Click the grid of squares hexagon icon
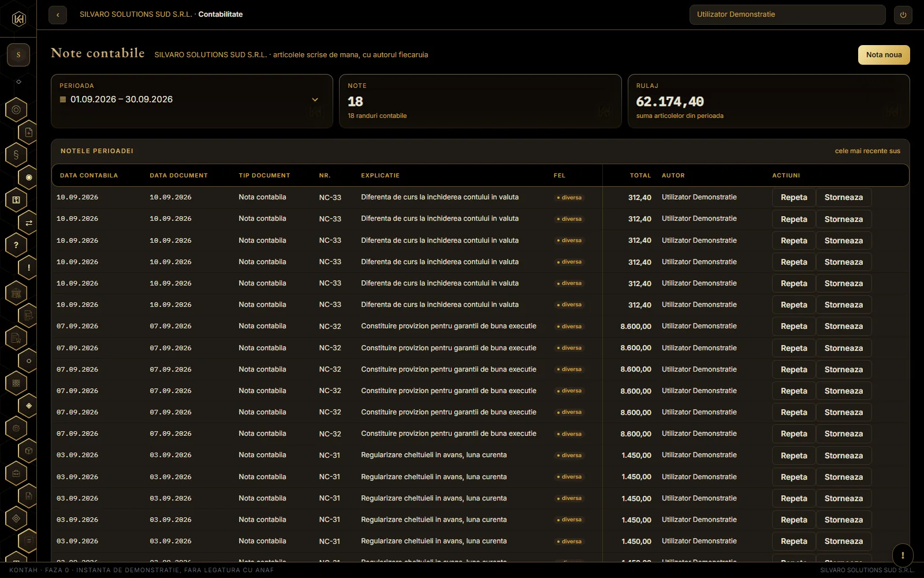924x578 pixels. pyautogui.click(x=16, y=383)
